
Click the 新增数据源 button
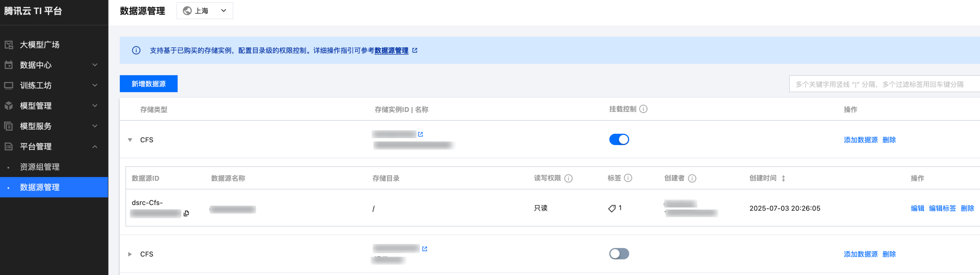tap(148, 83)
